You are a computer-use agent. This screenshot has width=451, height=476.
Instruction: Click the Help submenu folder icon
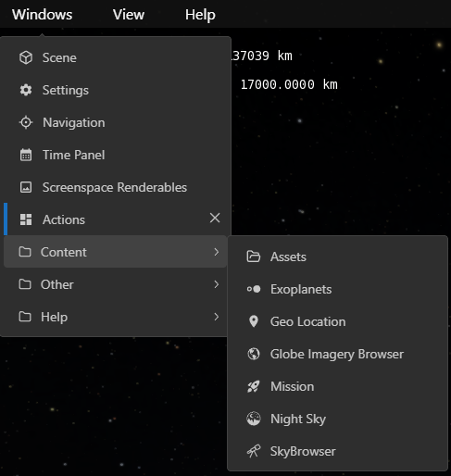pyautogui.click(x=25, y=317)
